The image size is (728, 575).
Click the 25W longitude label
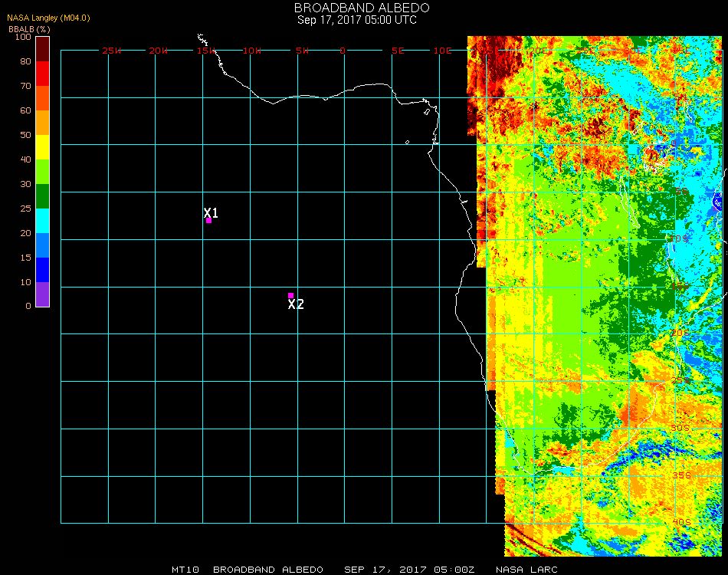[111, 51]
